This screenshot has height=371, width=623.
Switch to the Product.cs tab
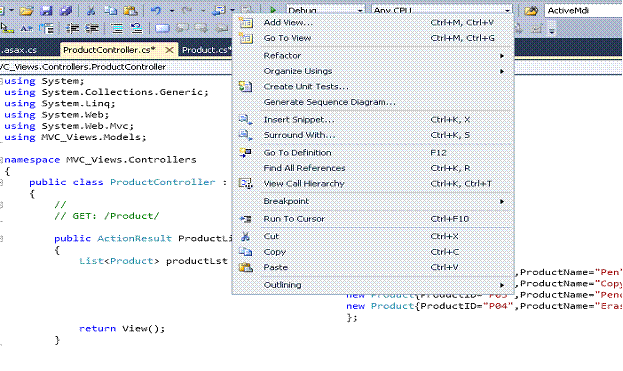205,50
